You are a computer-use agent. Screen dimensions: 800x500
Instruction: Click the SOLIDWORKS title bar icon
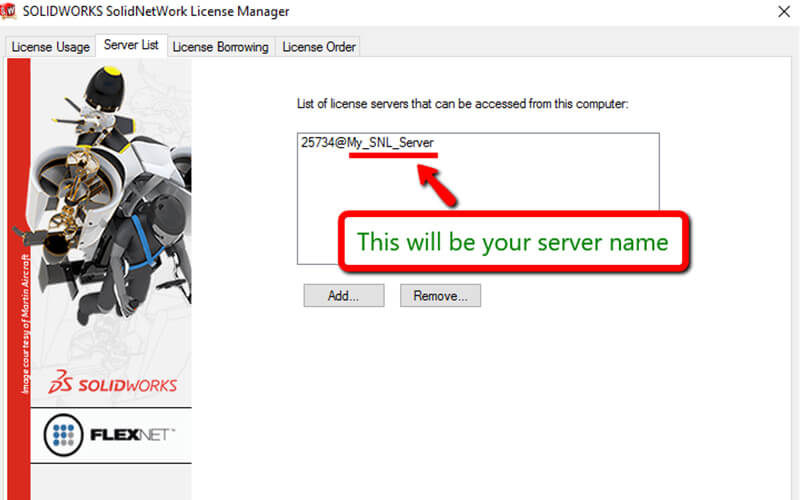click(8, 11)
